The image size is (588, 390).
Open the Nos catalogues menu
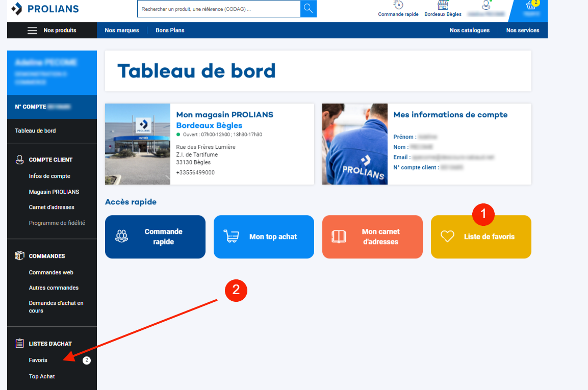(x=470, y=31)
